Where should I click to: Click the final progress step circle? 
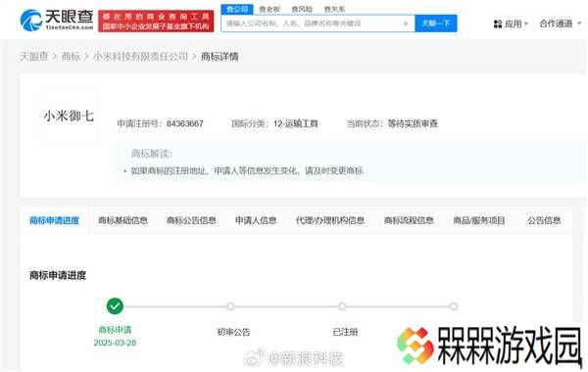coord(454,306)
